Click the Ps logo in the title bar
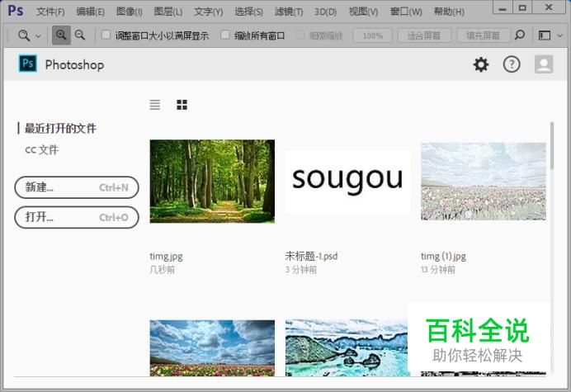Screen dimensions: 571x392 16,11
